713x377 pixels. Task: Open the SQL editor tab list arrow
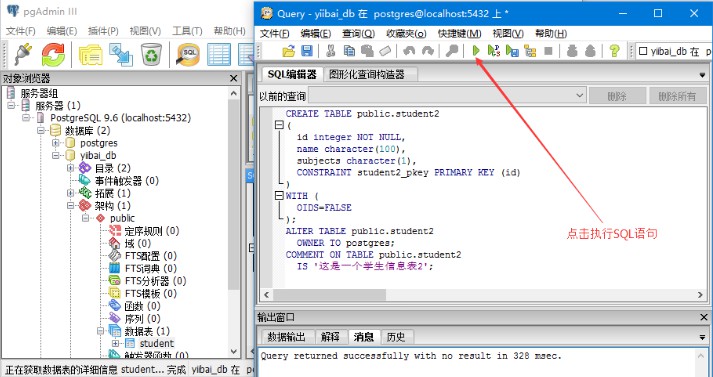(x=704, y=75)
